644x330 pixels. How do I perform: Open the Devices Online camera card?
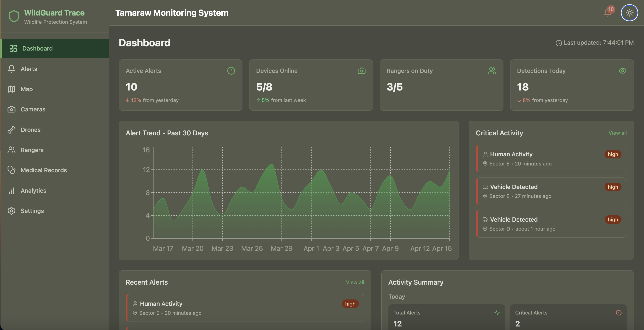point(311,85)
